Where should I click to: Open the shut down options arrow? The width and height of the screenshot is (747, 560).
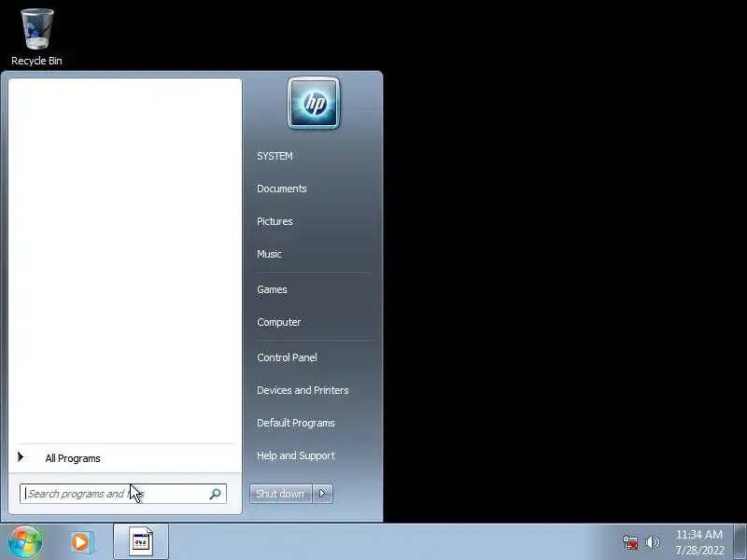[x=322, y=494]
